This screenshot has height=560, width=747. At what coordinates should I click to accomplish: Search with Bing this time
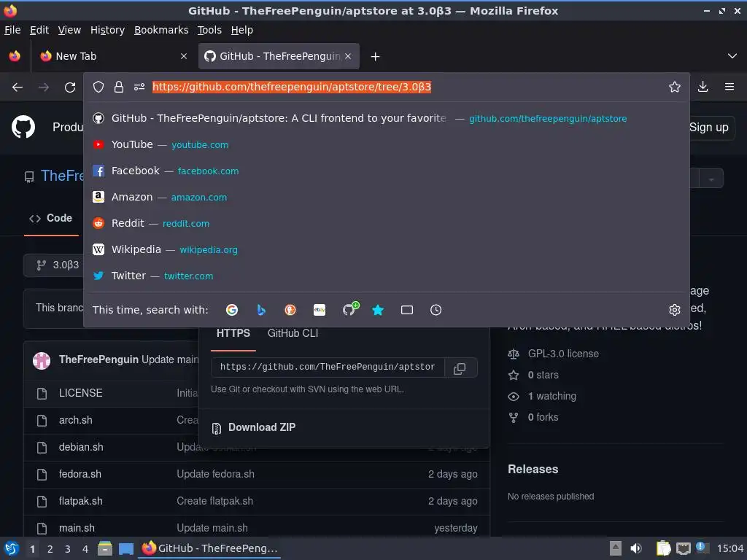(x=261, y=310)
